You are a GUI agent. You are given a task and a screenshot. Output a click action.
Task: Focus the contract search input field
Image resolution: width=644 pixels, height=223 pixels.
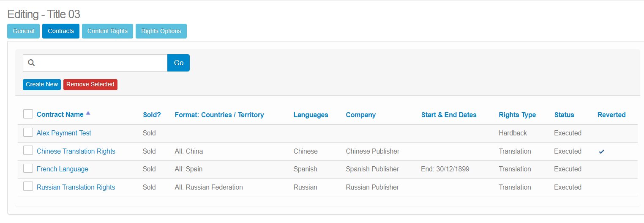point(101,63)
